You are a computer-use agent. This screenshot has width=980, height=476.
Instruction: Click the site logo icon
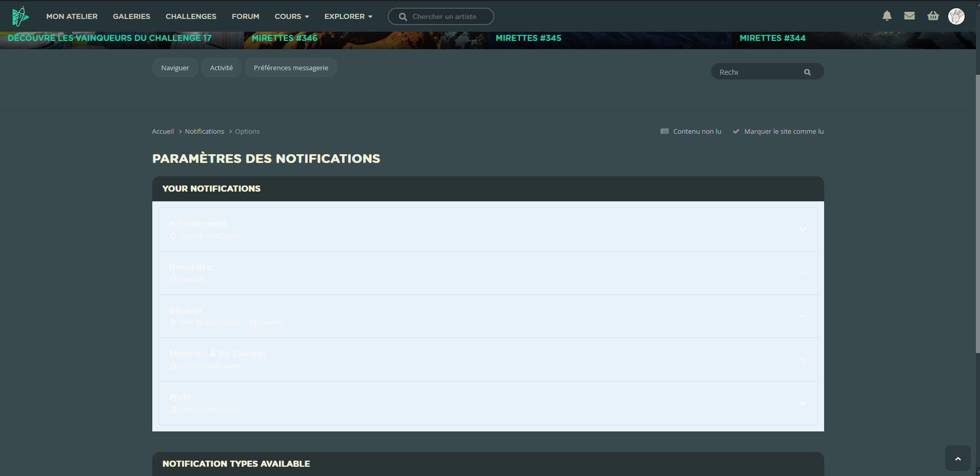[x=20, y=16]
